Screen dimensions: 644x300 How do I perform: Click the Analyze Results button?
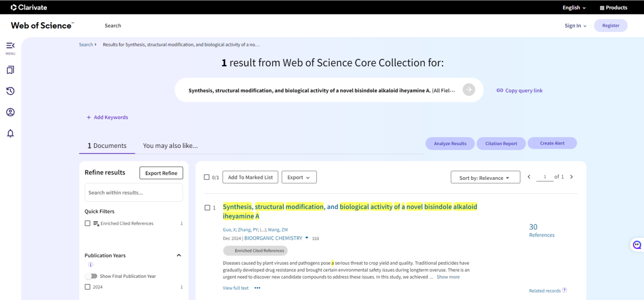(x=450, y=143)
